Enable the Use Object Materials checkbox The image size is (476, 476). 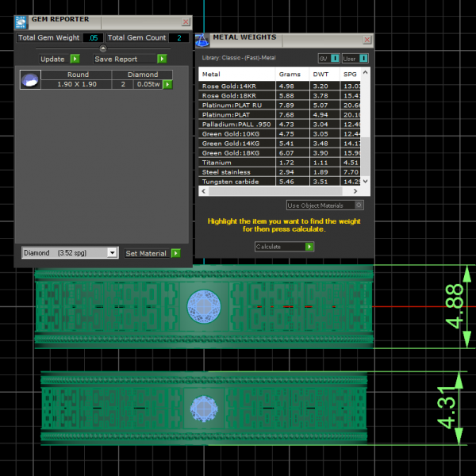pos(359,205)
